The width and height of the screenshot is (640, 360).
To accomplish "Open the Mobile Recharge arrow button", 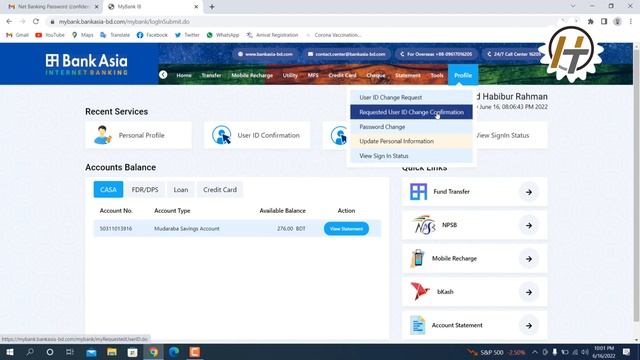I will tap(529, 259).
